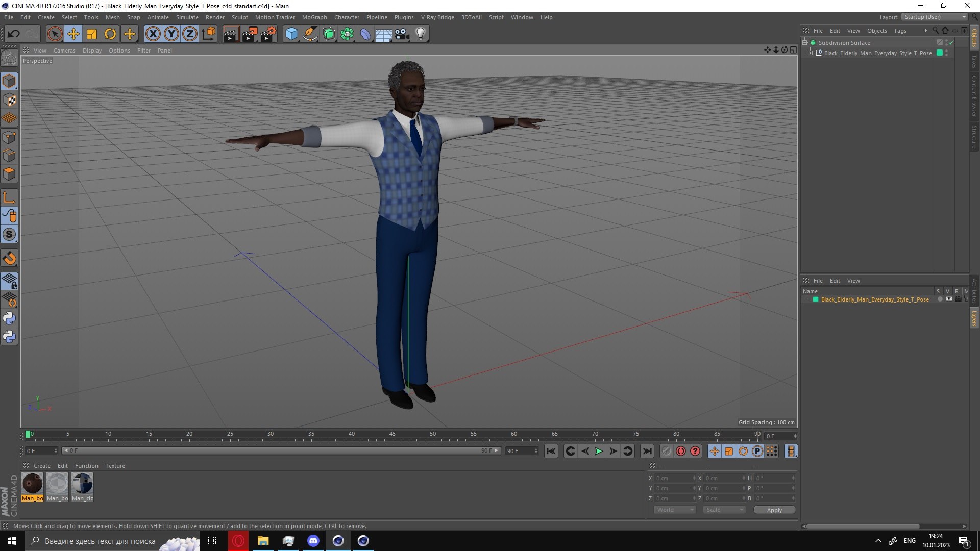The image size is (980, 551).
Task: Open the Character menu
Action: click(x=347, y=17)
